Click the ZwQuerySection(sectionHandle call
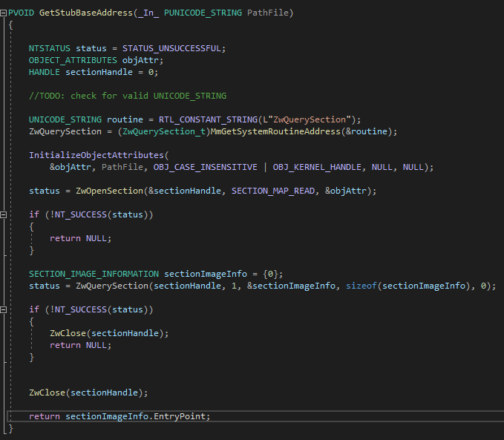The height and width of the screenshot is (440, 504). click(148, 286)
